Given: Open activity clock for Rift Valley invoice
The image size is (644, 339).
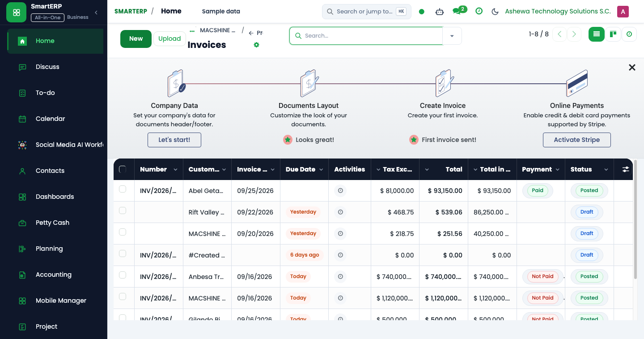Looking at the screenshot, I should [x=340, y=212].
